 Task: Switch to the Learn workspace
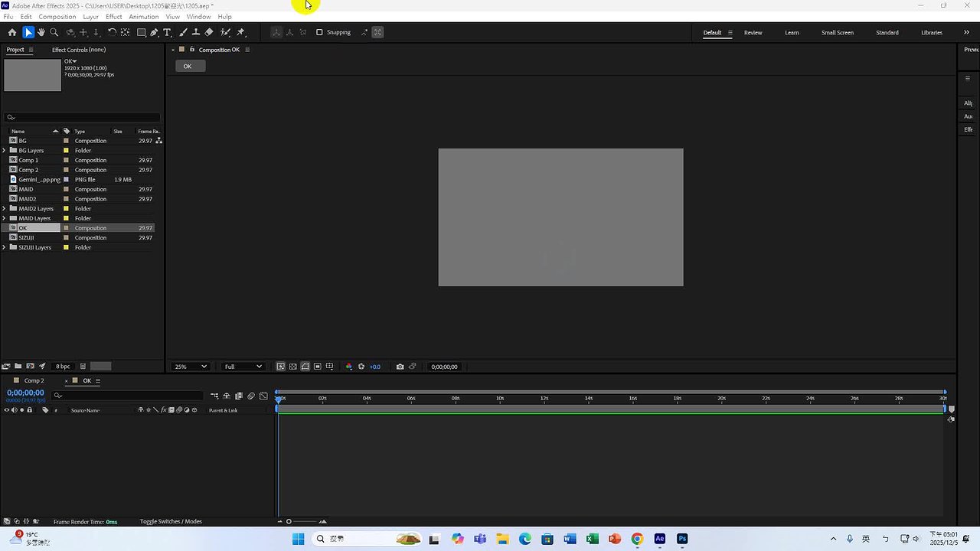pos(792,33)
